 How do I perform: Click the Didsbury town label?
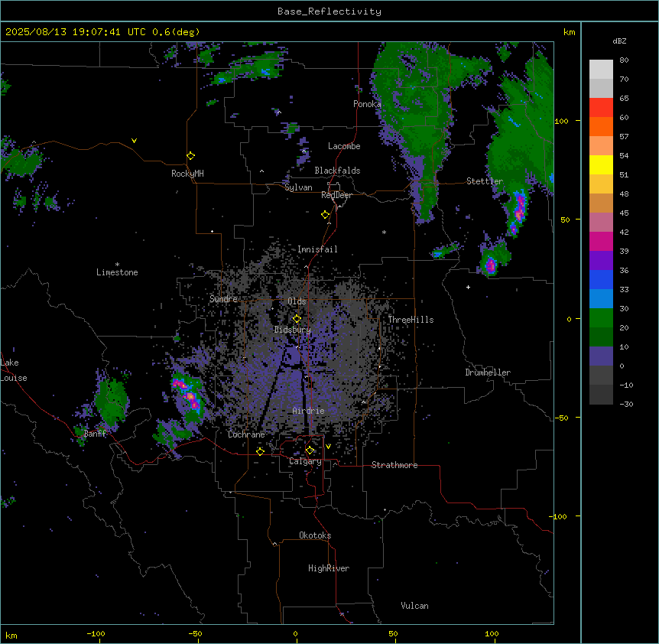click(x=293, y=330)
